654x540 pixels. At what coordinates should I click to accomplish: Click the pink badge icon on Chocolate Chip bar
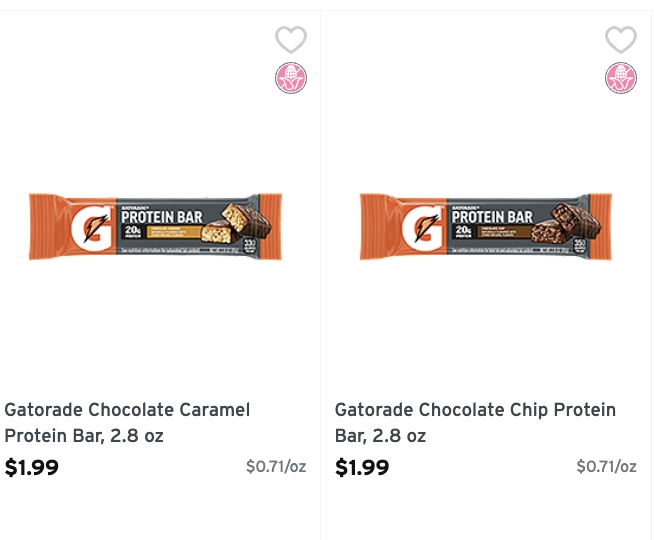coord(621,78)
